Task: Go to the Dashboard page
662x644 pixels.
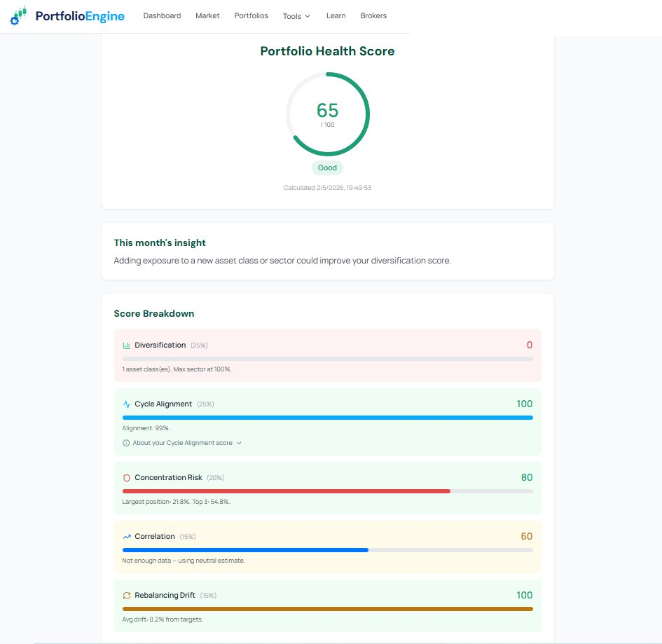Action: 162,15
